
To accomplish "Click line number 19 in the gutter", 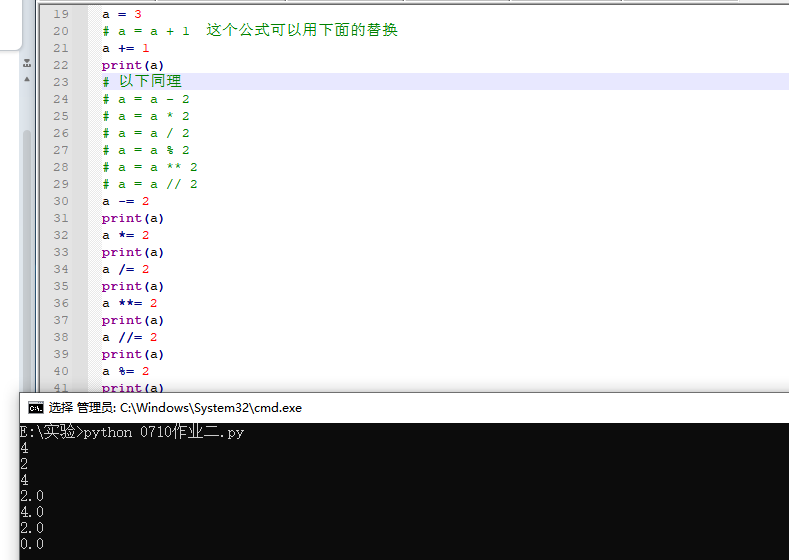I will [61, 14].
